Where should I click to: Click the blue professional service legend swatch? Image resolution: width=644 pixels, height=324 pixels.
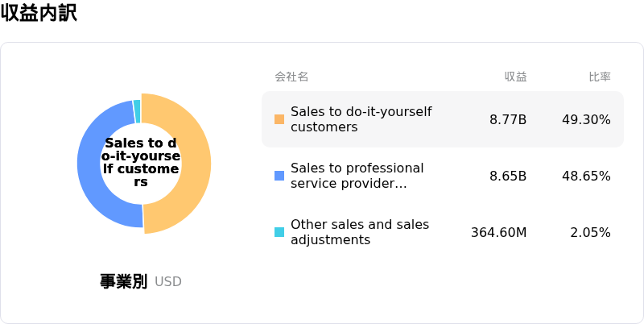point(279,176)
